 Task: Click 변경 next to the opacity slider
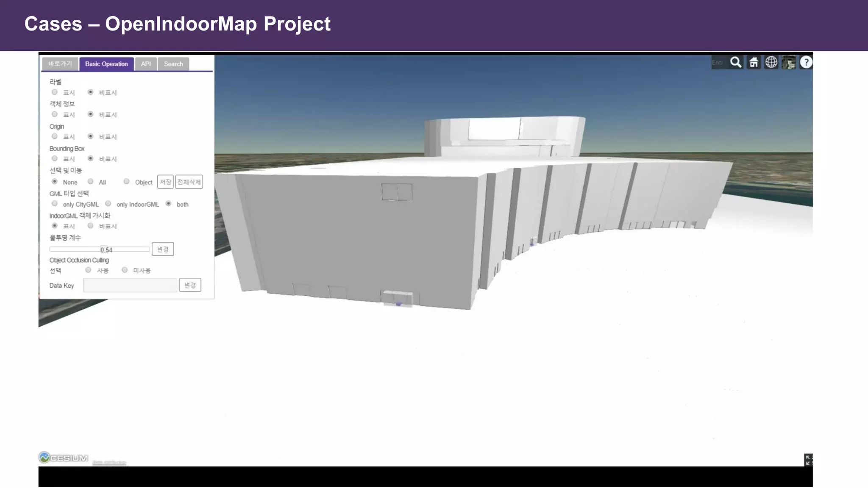163,249
